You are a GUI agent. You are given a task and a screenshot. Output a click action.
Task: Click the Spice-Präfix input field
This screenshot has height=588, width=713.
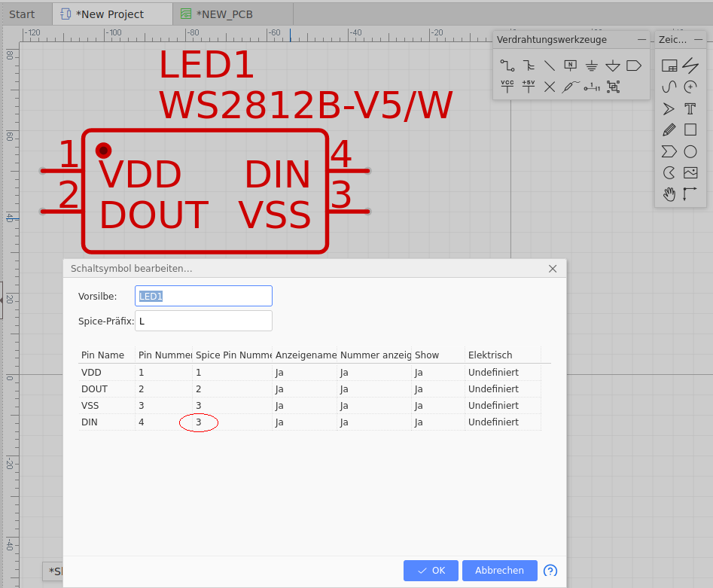(204, 321)
